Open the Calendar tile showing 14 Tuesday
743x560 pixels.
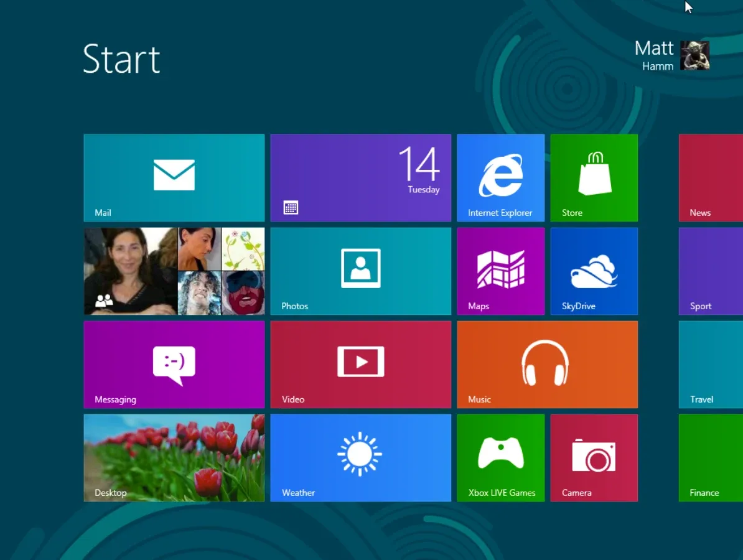[360, 178]
